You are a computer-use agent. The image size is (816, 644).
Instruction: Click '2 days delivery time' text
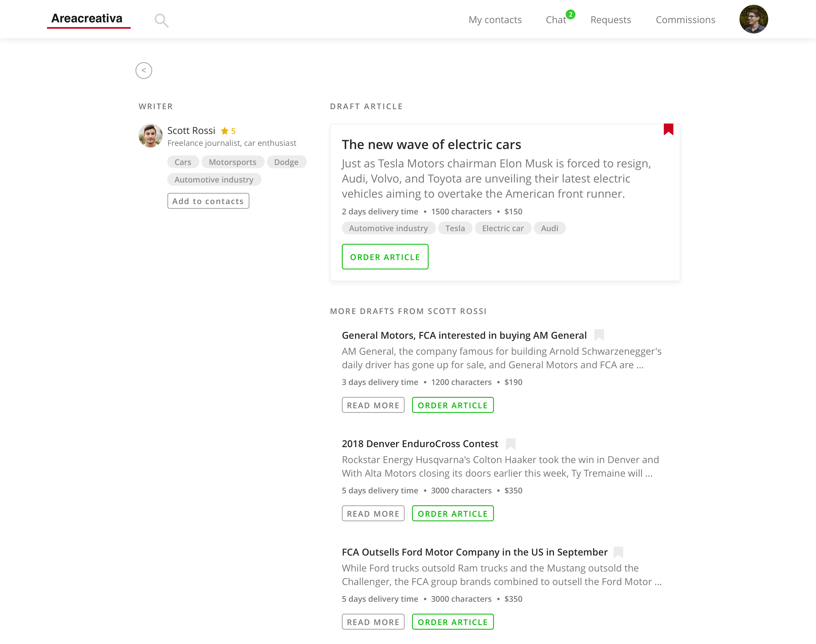380,212
